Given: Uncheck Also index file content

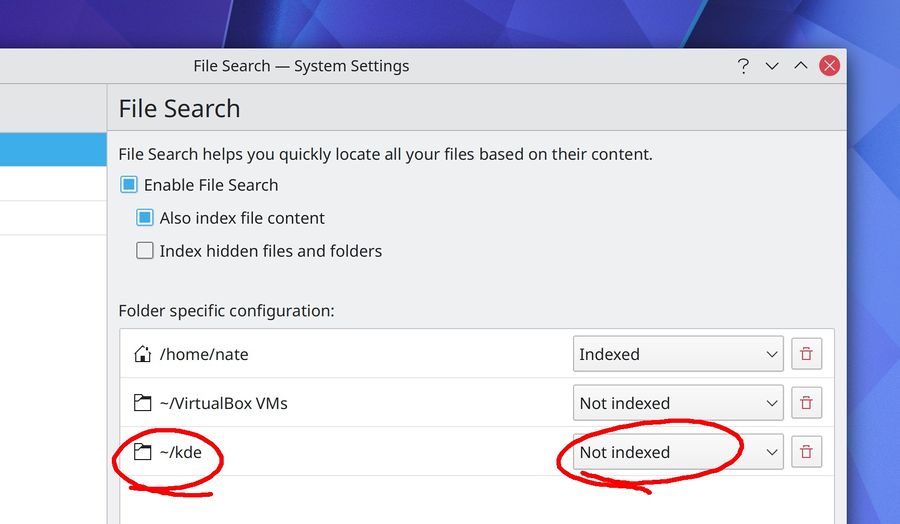Looking at the screenshot, I should pyautogui.click(x=145, y=218).
